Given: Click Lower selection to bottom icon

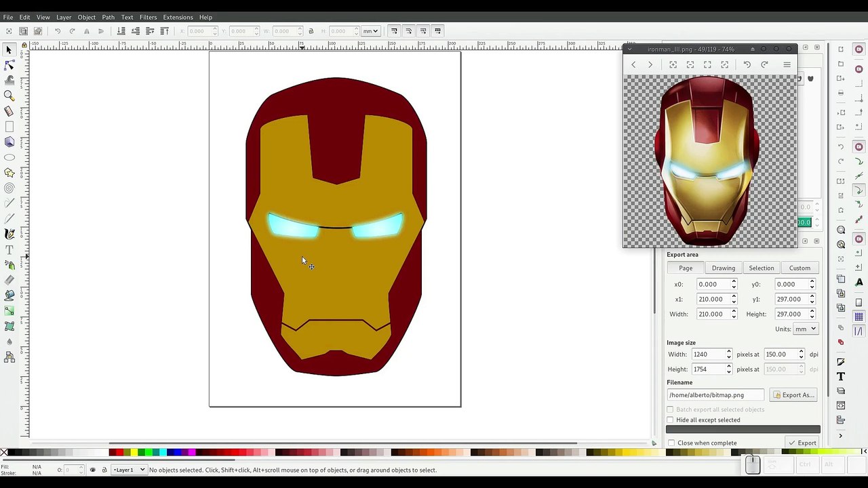Looking at the screenshot, I should click(x=121, y=31).
